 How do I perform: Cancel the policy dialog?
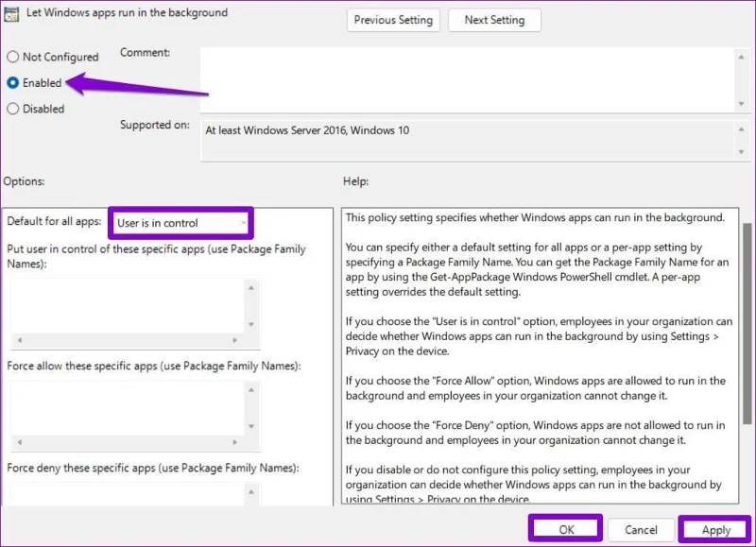[641, 530]
